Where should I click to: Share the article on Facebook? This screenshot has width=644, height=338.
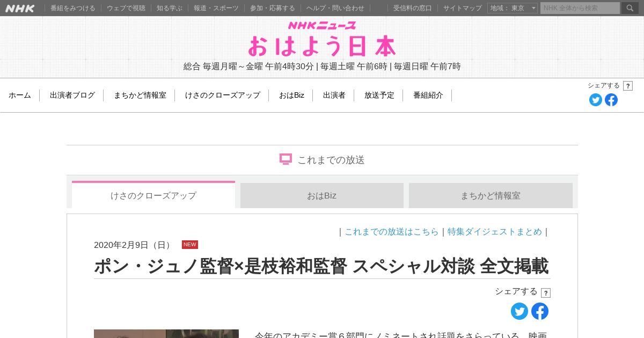coord(540,311)
